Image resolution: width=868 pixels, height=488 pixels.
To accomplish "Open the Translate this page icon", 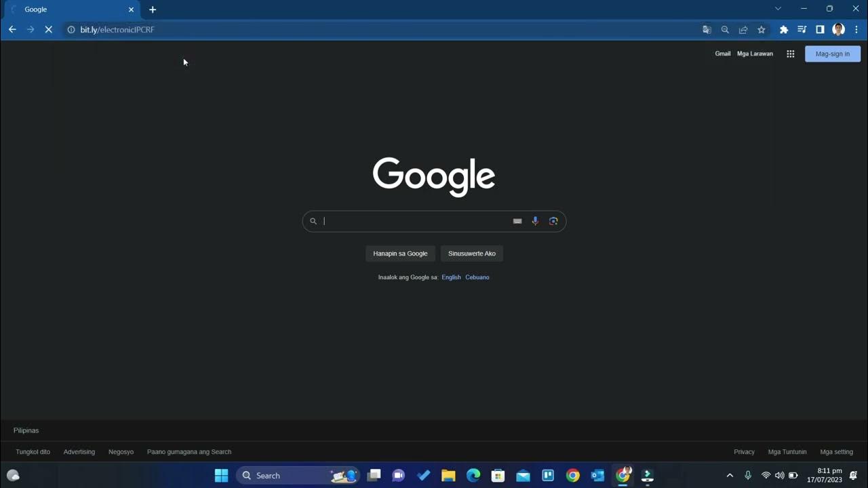I will click(x=707, y=30).
